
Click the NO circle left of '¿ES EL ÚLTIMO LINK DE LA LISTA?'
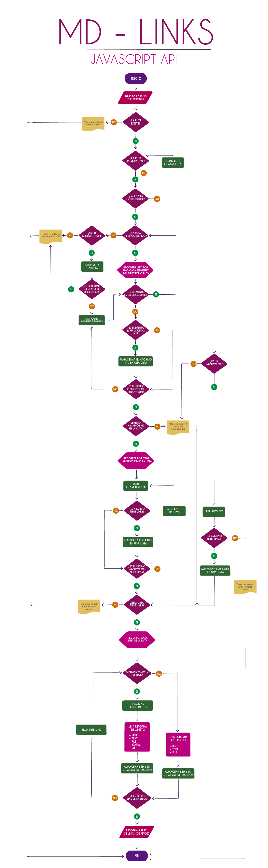click(x=115, y=798)
